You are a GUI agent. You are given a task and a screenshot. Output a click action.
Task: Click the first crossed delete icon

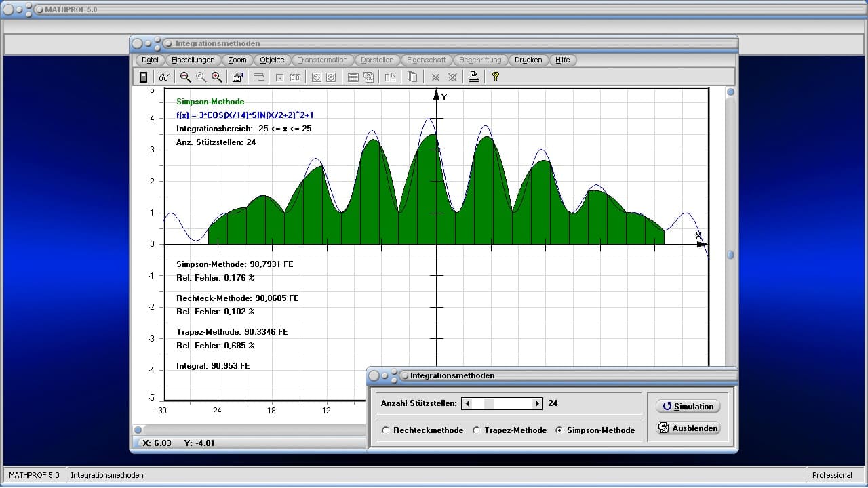436,77
